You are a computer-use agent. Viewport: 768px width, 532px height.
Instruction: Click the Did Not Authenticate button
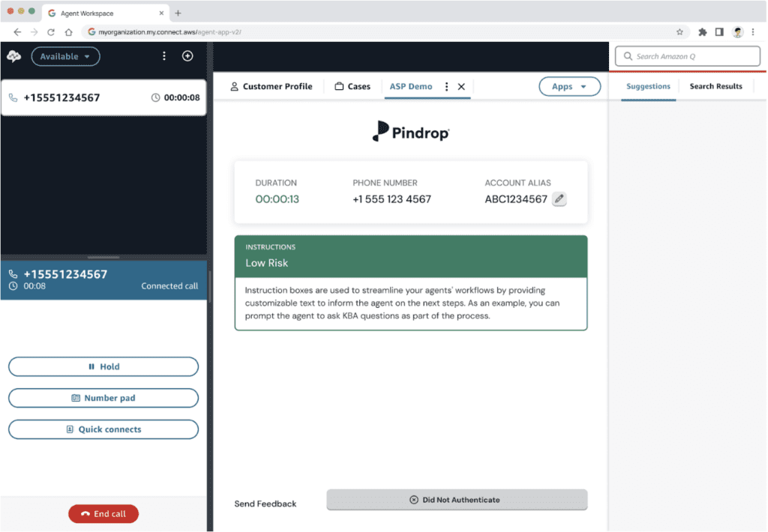click(x=456, y=500)
